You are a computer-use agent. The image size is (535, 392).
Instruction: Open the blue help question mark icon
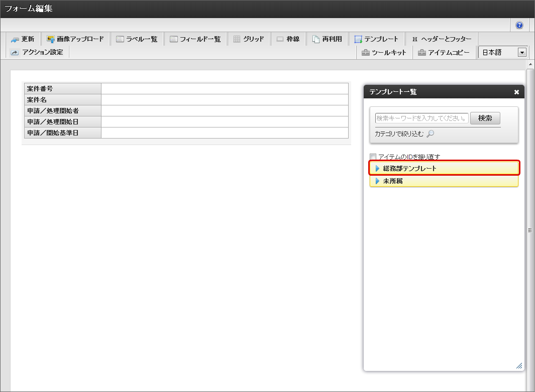[519, 25]
